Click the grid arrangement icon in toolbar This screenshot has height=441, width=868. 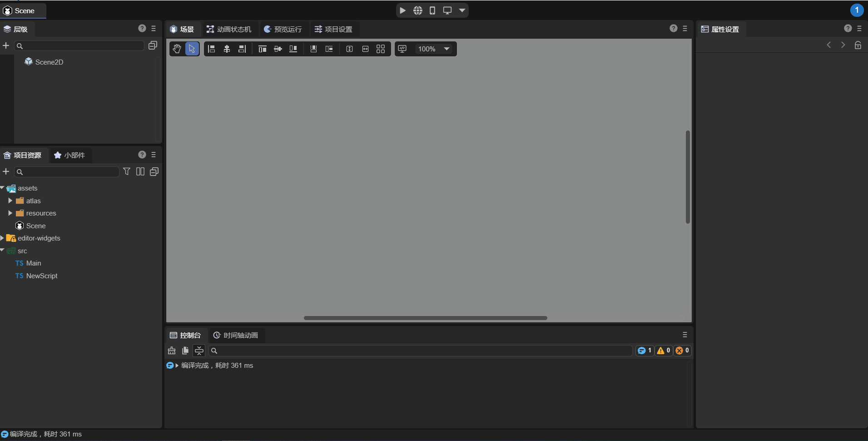tap(381, 49)
